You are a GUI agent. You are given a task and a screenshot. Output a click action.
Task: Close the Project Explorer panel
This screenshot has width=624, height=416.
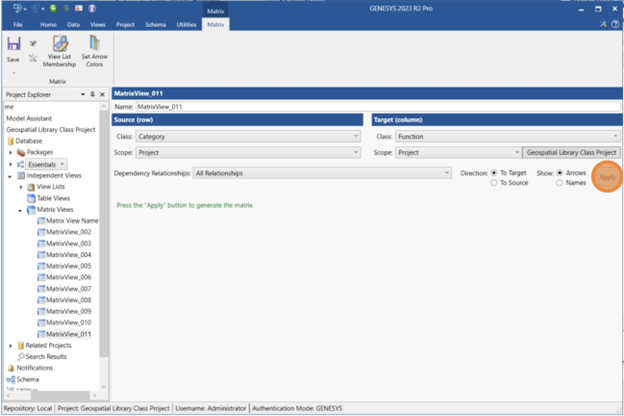click(x=102, y=93)
